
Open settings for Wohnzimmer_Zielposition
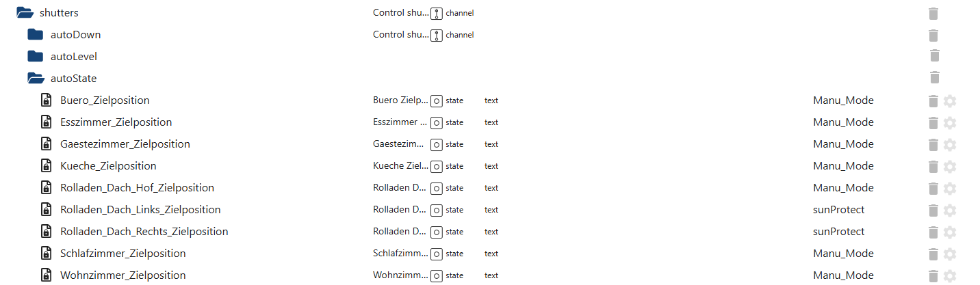(x=949, y=275)
